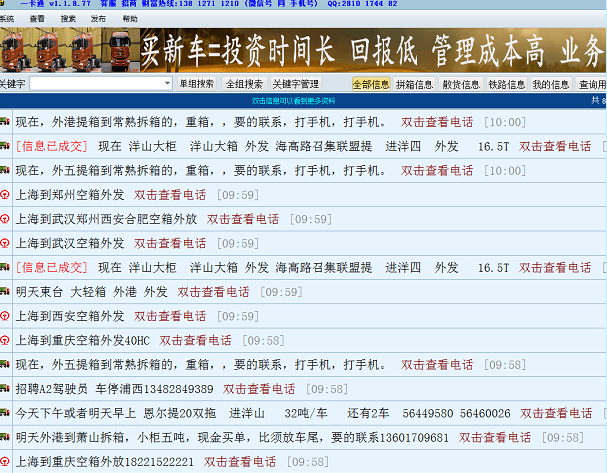Open the 搜索 menu
This screenshot has width=607, height=473.
68,18
